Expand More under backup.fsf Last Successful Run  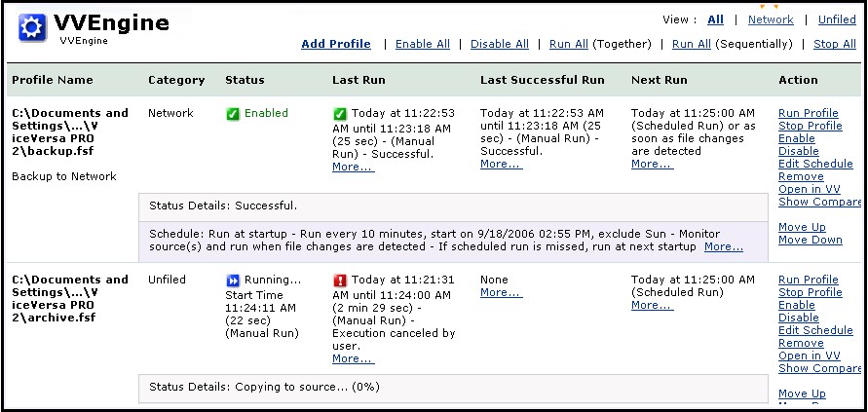tap(501, 164)
